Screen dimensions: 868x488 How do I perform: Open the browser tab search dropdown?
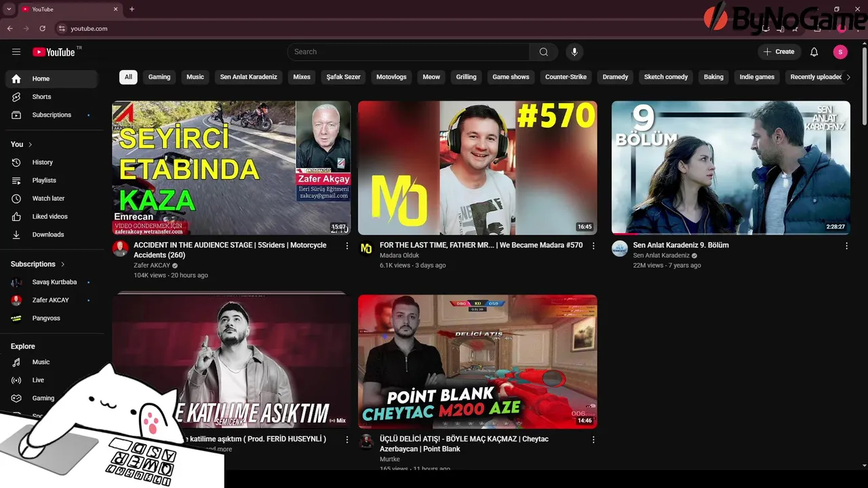pos(9,9)
